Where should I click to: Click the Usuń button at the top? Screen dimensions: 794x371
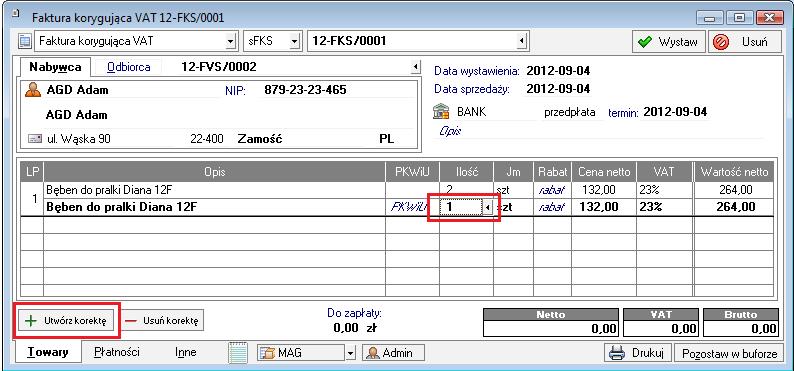[744, 42]
